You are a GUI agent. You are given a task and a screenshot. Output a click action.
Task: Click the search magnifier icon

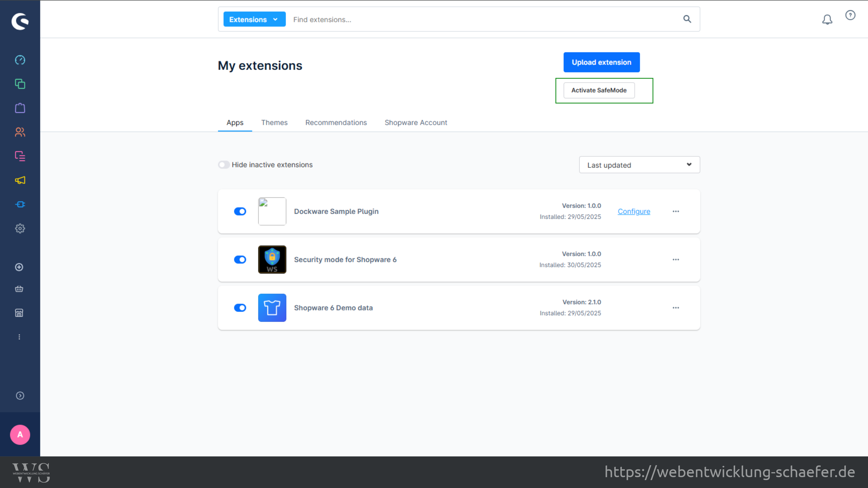(x=687, y=19)
